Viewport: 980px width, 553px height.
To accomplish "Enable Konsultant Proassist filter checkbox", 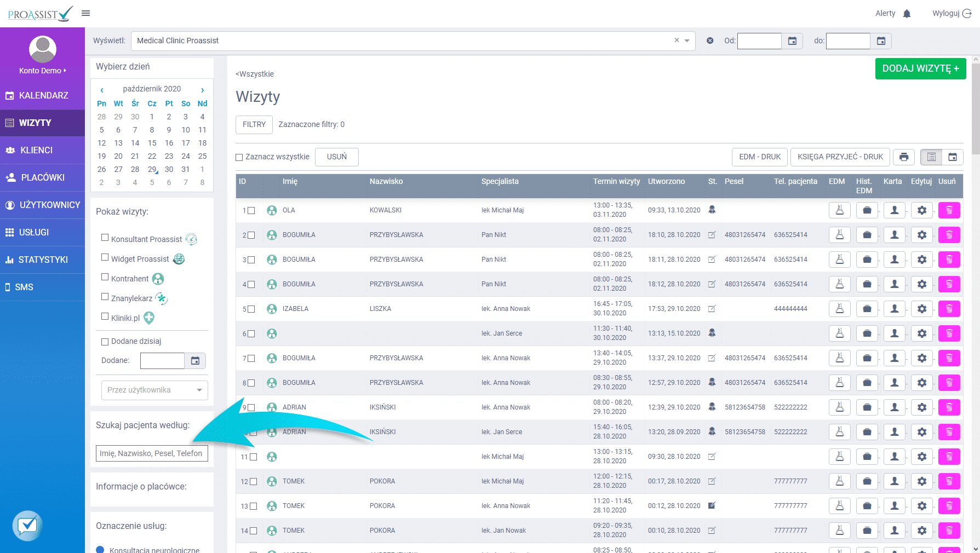I will [105, 238].
